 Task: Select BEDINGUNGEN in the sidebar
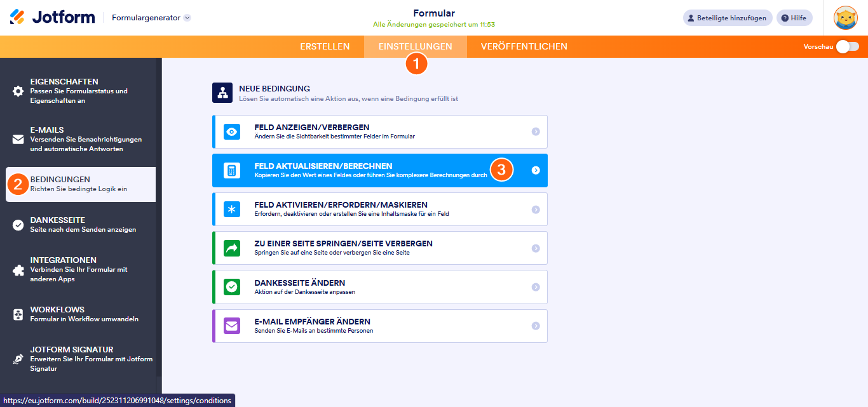pyautogui.click(x=81, y=184)
